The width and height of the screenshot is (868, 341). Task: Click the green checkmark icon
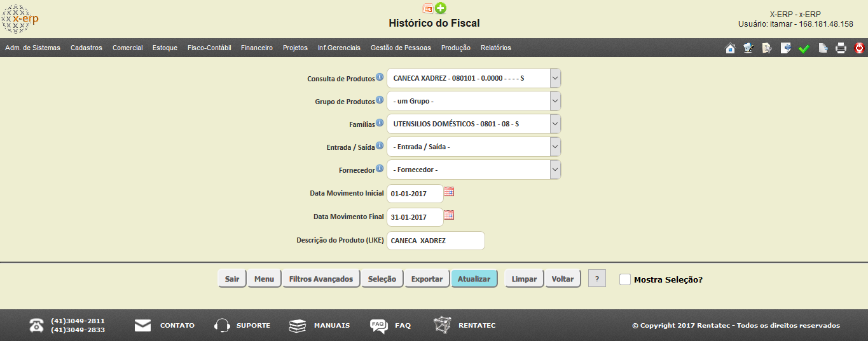(x=804, y=49)
